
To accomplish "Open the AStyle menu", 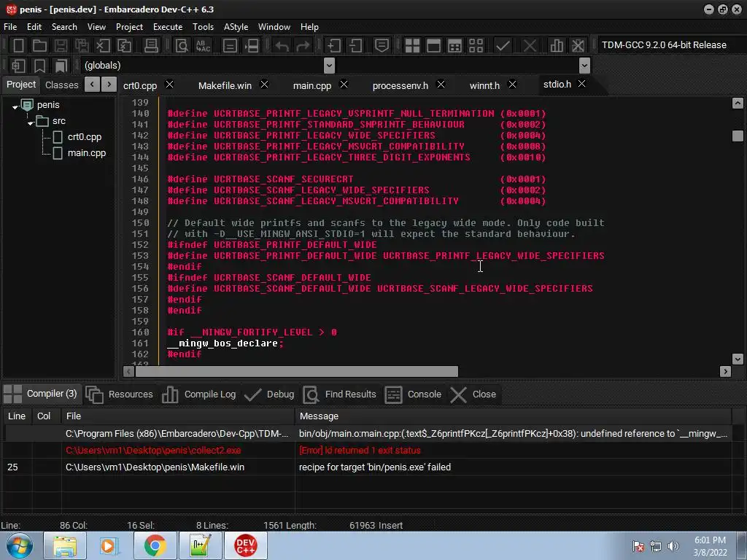I will (236, 27).
